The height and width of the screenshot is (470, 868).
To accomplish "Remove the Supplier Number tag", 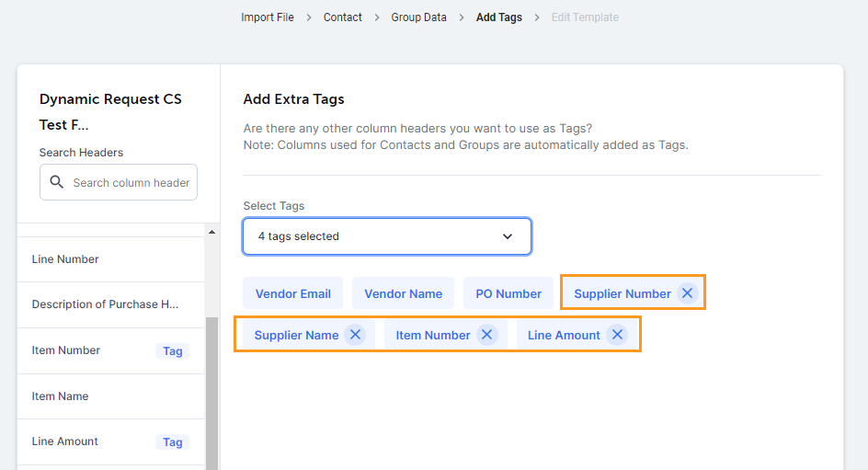I will coord(687,293).
